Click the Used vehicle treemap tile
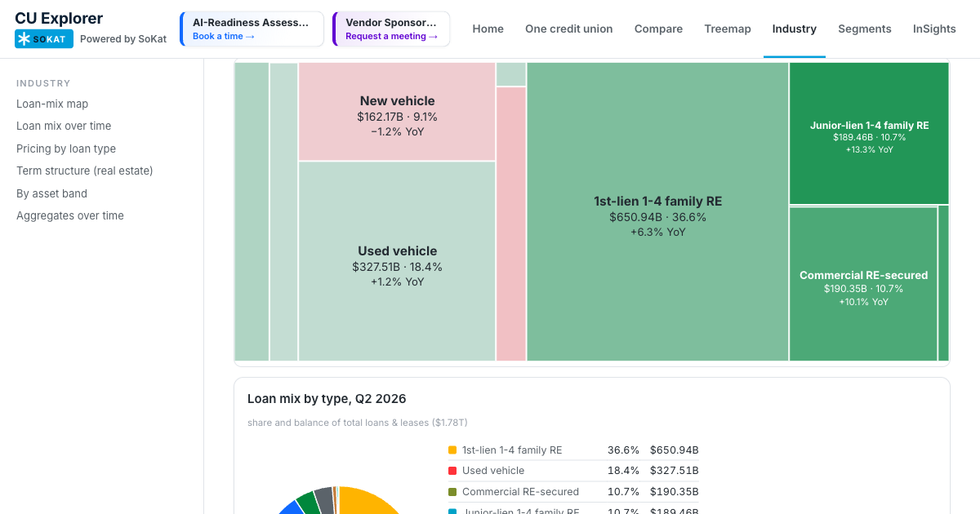 (397, 261)
